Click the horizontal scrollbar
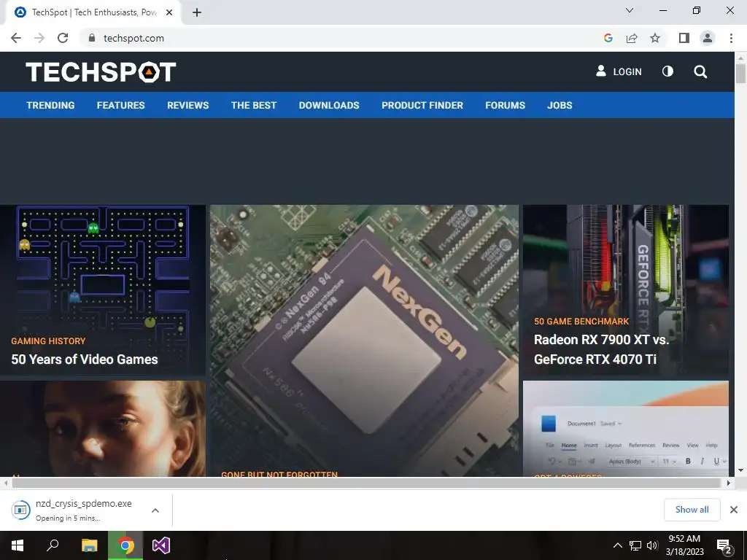 (366, 483)
